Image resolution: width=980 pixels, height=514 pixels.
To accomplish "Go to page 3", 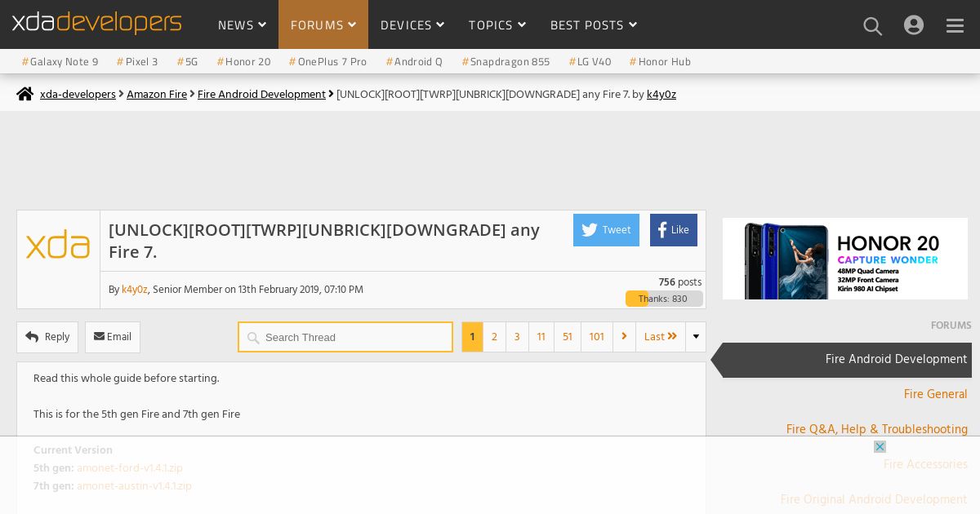I will (x=517, y=337).
